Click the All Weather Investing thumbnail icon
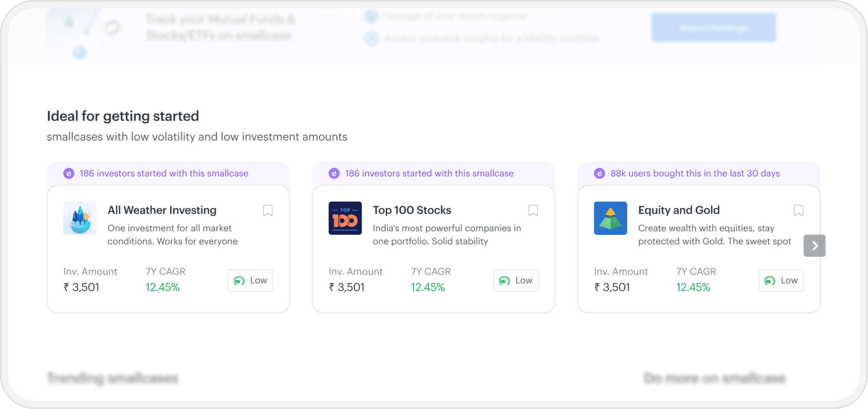Screen dimensions: 868x409 point(80,218)
